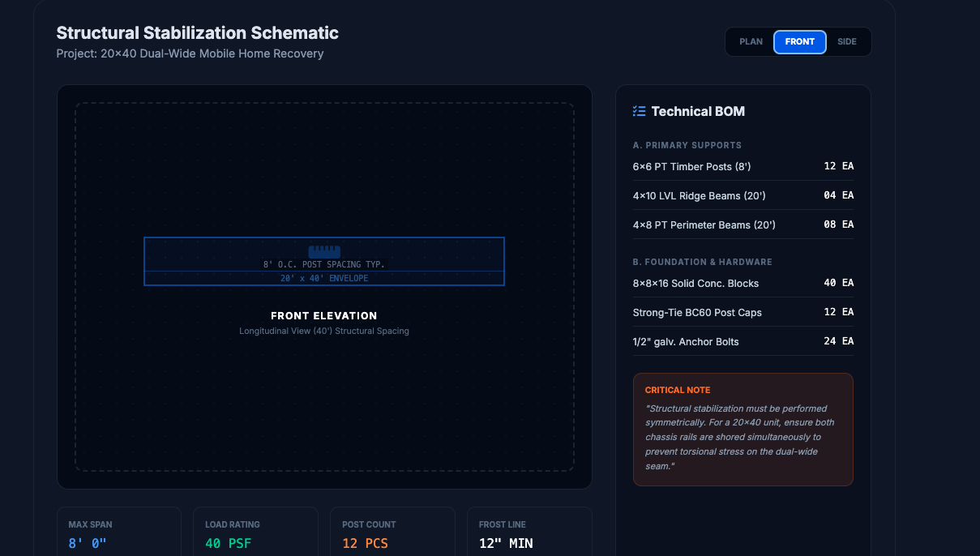
Task: Click the Max Span stat card
Action: [x=119, y=533]
